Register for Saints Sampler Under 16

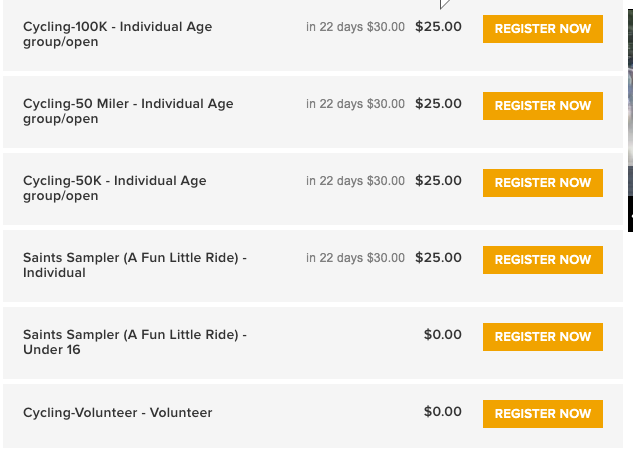pyautogui.click(x=543, y=337)
